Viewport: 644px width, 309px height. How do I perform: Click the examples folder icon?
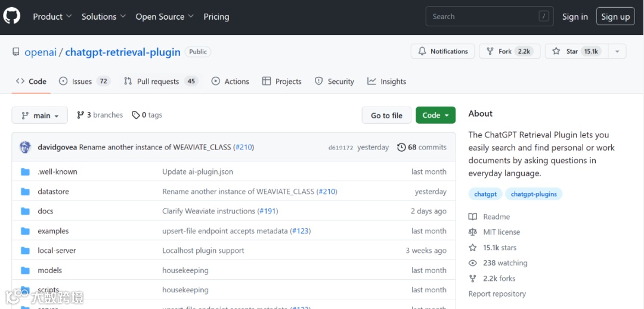coord(26,231)
